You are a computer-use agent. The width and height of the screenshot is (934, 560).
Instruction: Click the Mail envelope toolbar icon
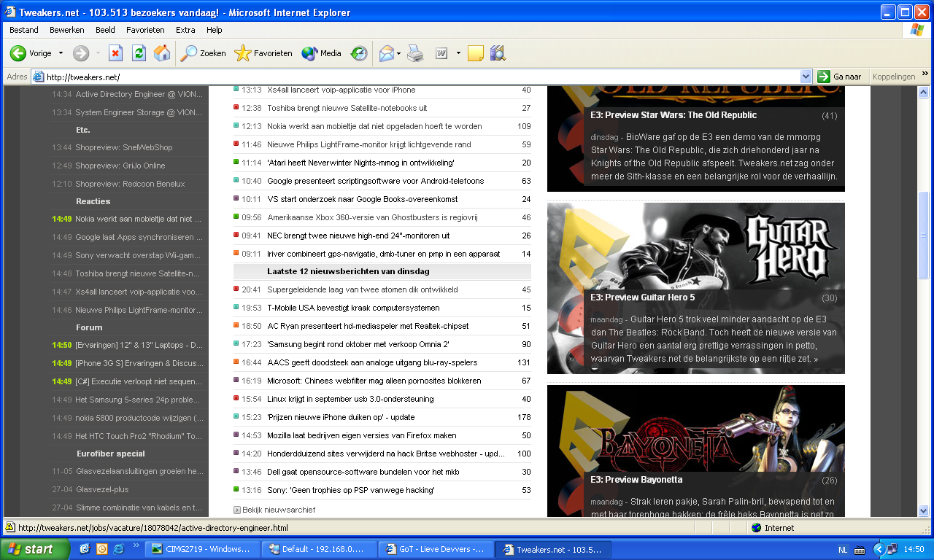[x=386, y=53]
